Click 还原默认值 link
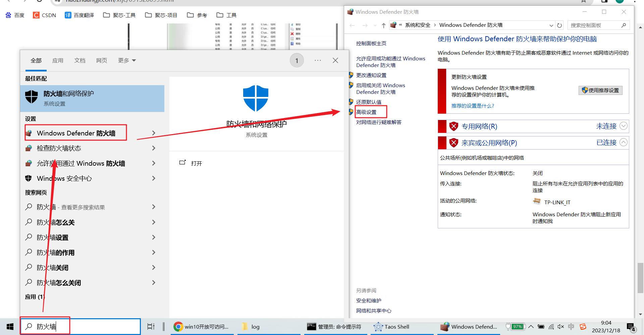644x335 pixels. click(x=369, y=102)
